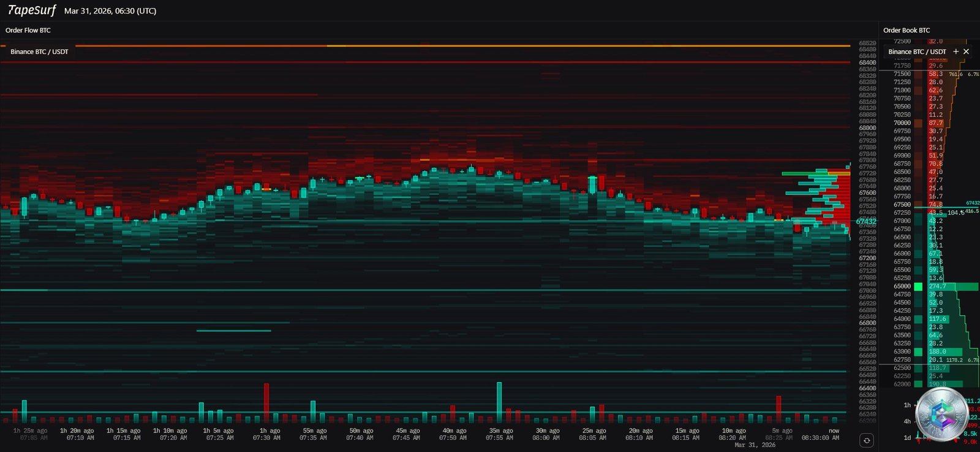Click the tall red volume bar at 07:30 AM
Viewport: 980px width, 452px height.
coord(266,403)
